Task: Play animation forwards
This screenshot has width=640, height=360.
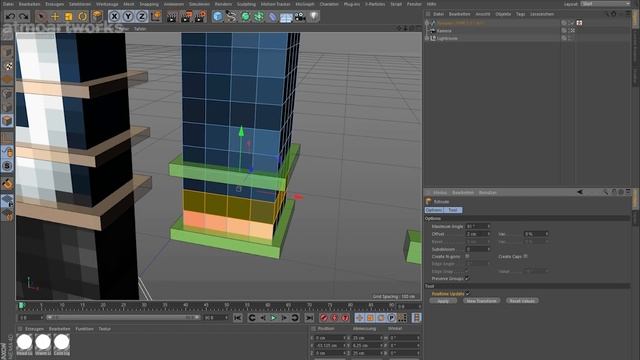Action: coord(273,318)
